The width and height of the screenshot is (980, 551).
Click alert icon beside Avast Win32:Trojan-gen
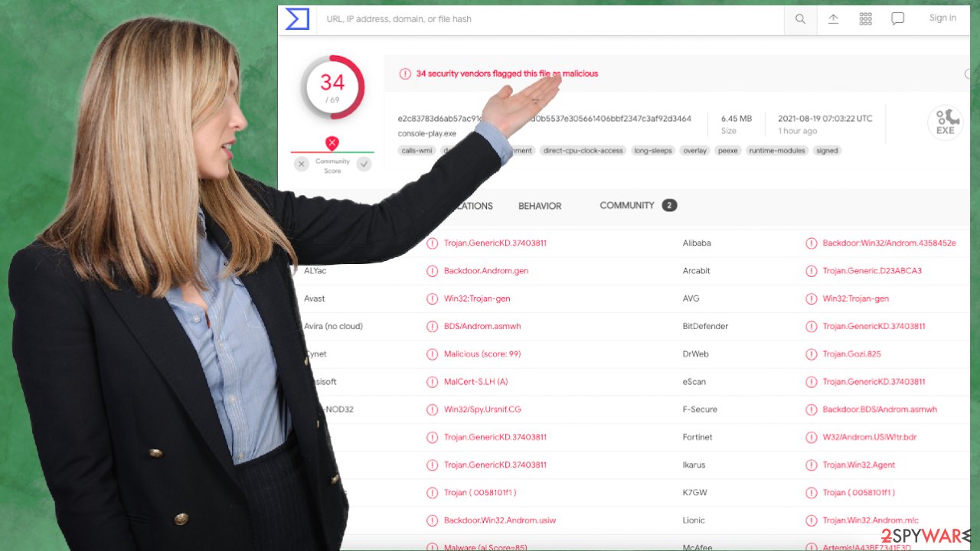click(x=433, y=298)
